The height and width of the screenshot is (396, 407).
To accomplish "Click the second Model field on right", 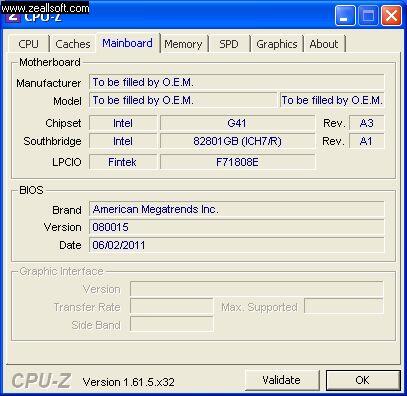I will pos(332,100).
